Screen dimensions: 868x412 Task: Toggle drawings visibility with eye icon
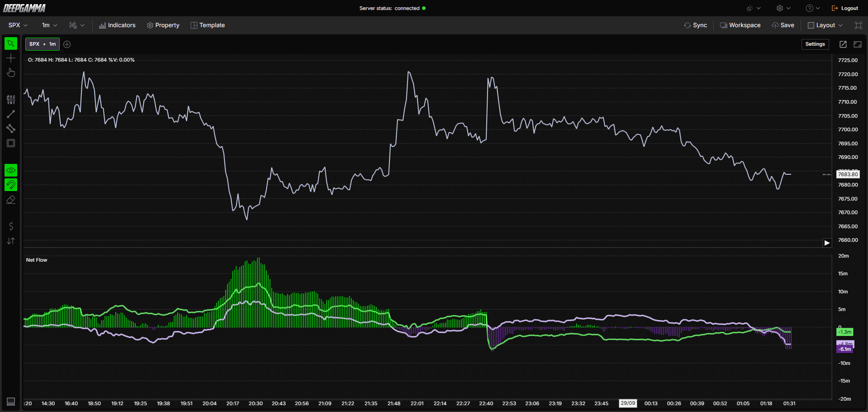pos(11,170)
